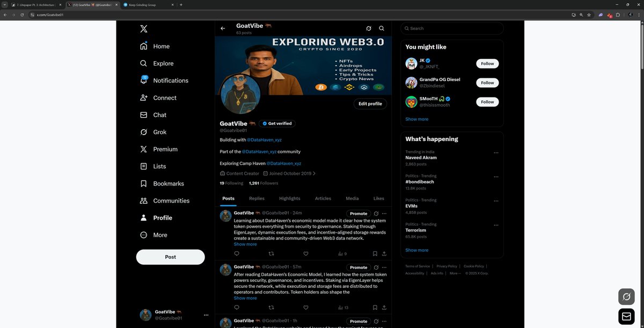Go to Profile in the sidebar
644x328 pixels.
156,218
